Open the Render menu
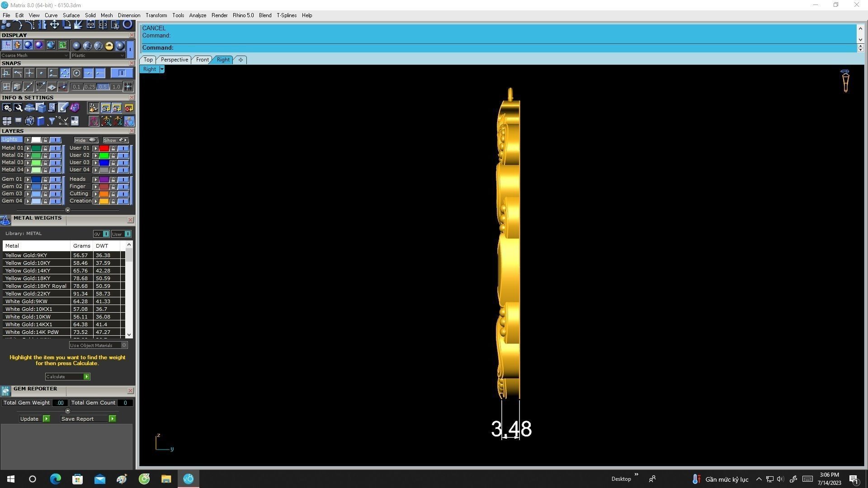This screenshot has height=488, width=868. click(x=219, y=15)
